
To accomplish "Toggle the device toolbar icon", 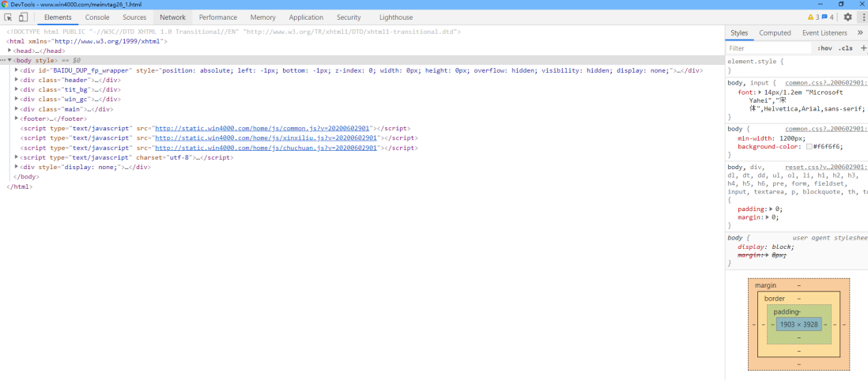I will pyautogui.click(x=23, y=17).
